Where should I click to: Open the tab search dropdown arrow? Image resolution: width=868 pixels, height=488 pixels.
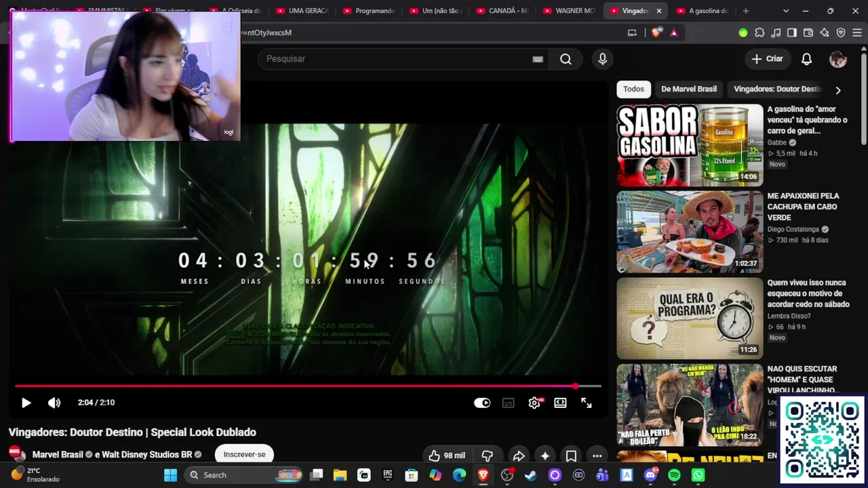pyautogui.click(x=786, y=11)
